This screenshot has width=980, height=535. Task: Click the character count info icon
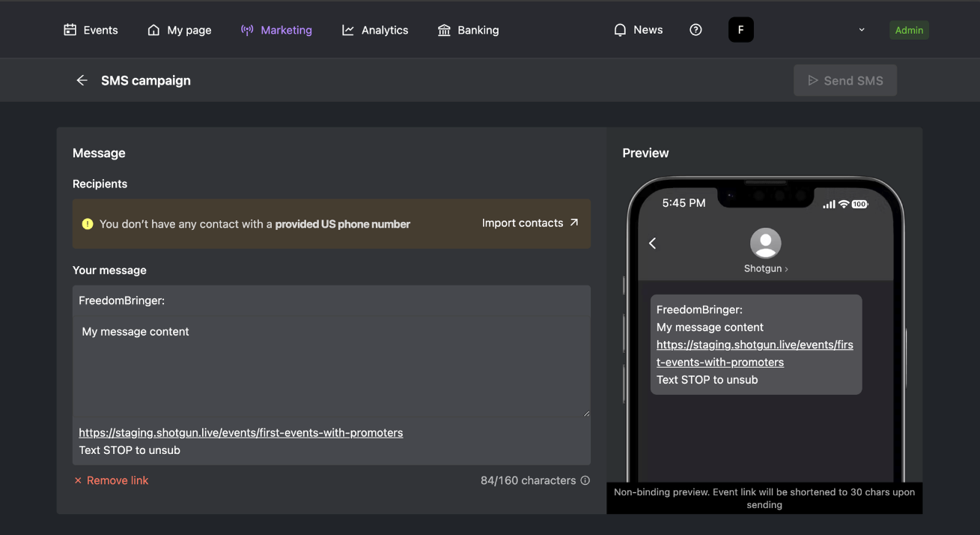585,480
